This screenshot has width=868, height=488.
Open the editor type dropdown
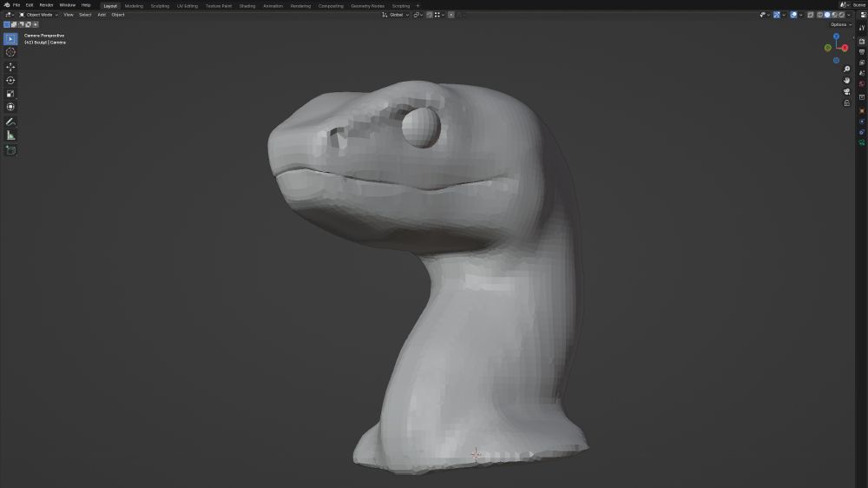pyautogui.click(x=9, y=15)
